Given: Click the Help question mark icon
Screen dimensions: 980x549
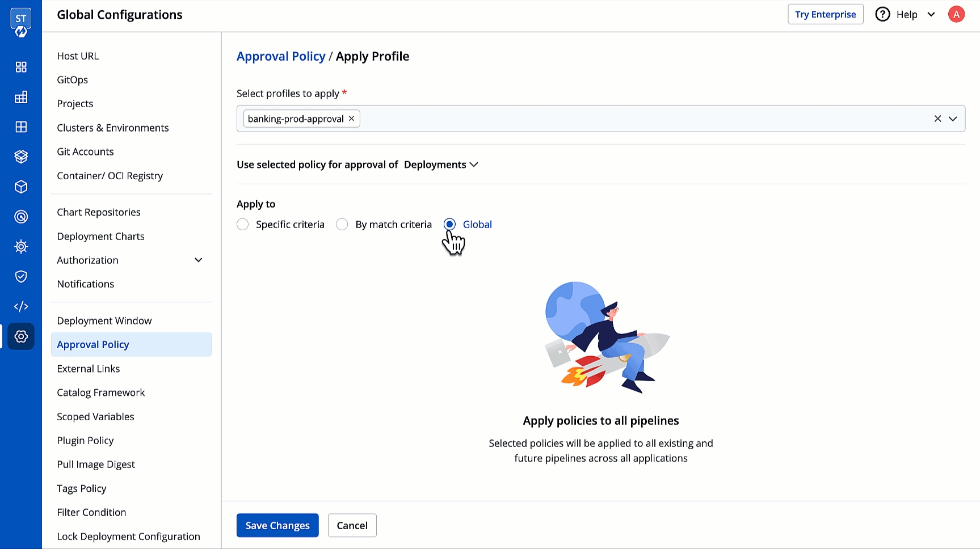Looking at the screenshot, I should [x=882, y=14].
